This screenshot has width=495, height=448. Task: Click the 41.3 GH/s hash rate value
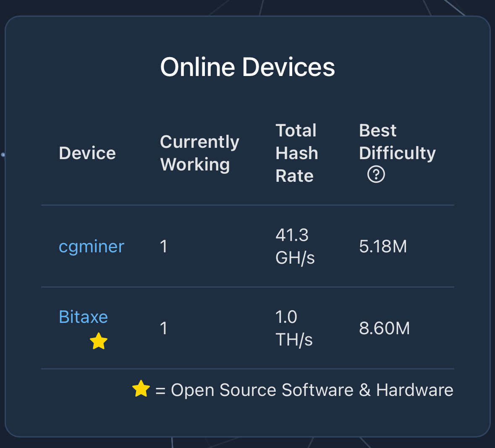coord(295,246)
